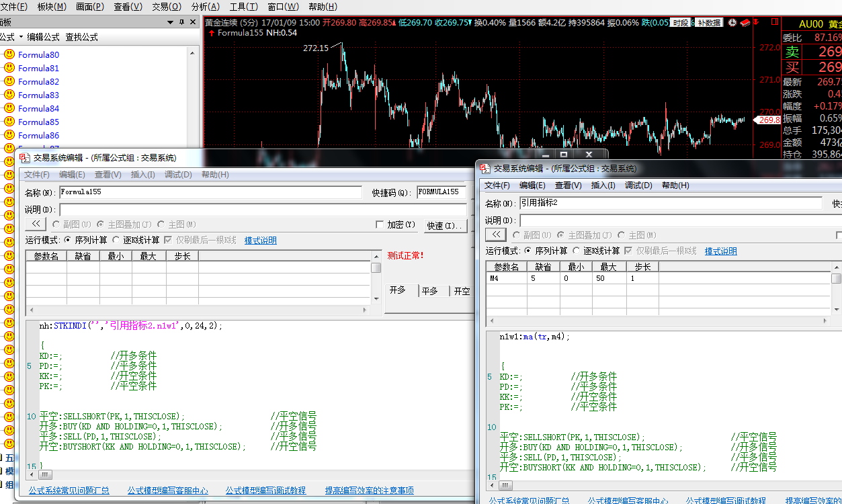
Task: Open 调试(D) menu in Formula155 editor
Action: point(178,175)
